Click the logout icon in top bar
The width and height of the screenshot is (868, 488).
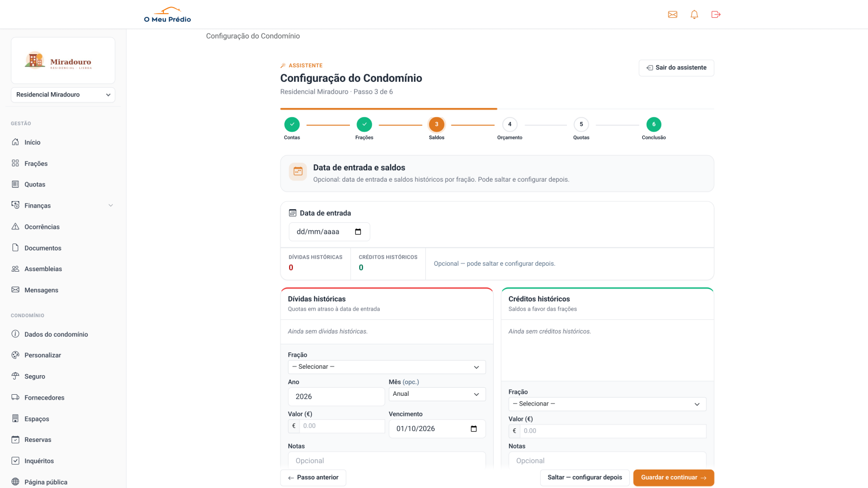coord(716,15)
